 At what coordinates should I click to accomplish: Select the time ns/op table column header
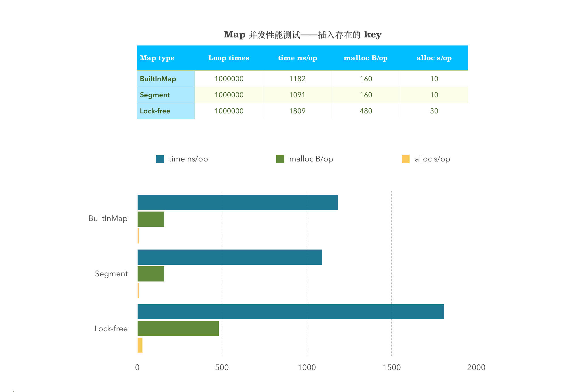[x=297, y=58]
